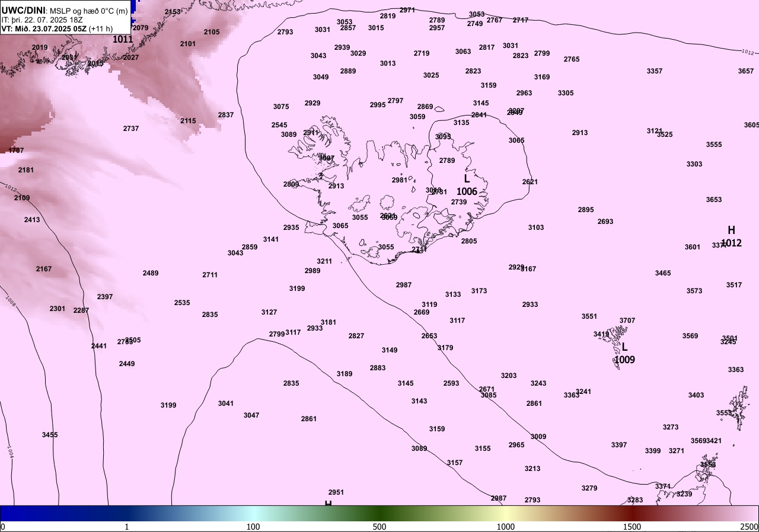Click the 3605 height value
This screenshot has width=759, height=532.
click(751, 125)
